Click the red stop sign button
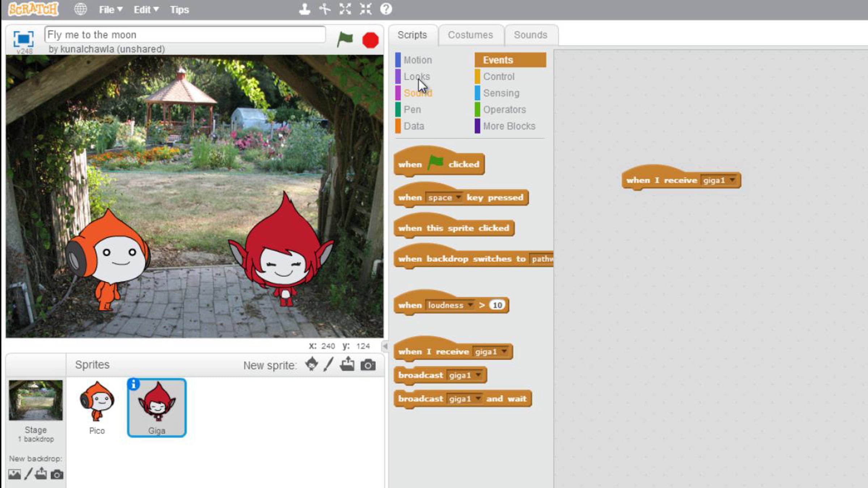This screenshot has height=488, width=868. pos(370,40)
